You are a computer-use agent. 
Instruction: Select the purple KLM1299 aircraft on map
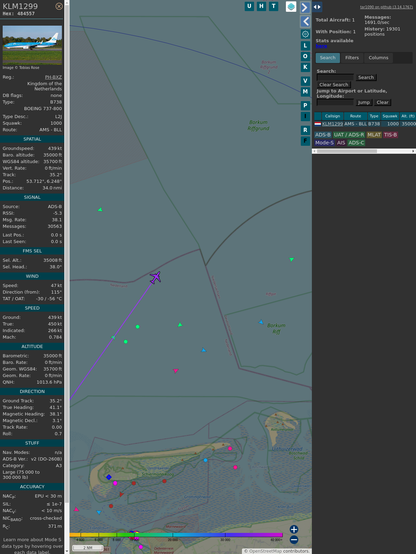[155, 277]
